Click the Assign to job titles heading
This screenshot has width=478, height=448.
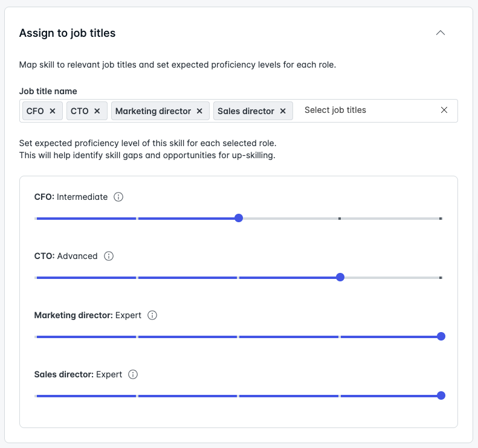67,33
